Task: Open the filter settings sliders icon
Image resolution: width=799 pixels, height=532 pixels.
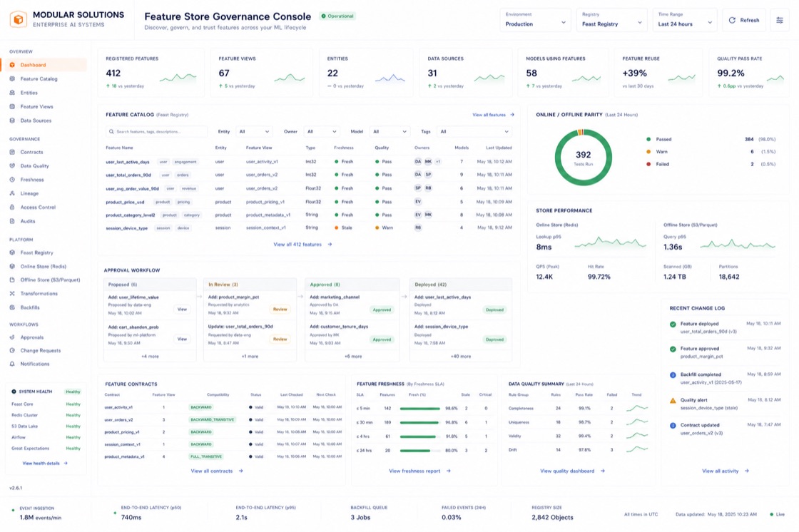Action: [x=780, y=21]
